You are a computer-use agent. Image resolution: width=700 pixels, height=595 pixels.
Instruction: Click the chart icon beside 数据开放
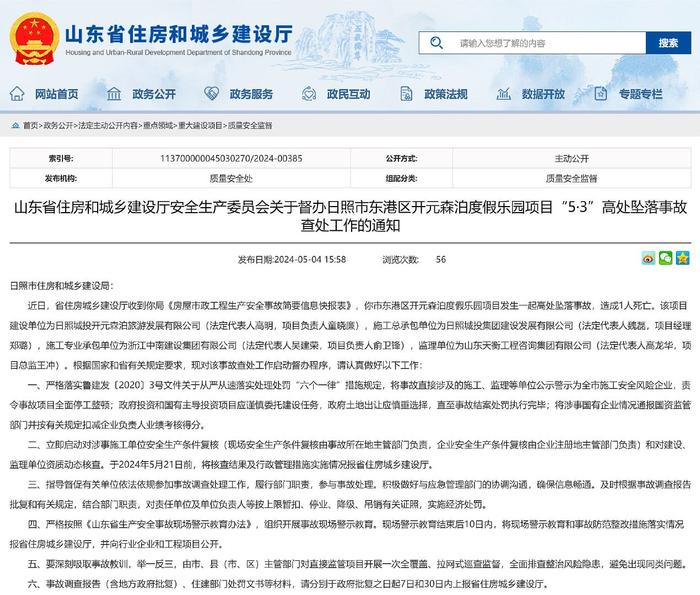click(x=504, y=94)
